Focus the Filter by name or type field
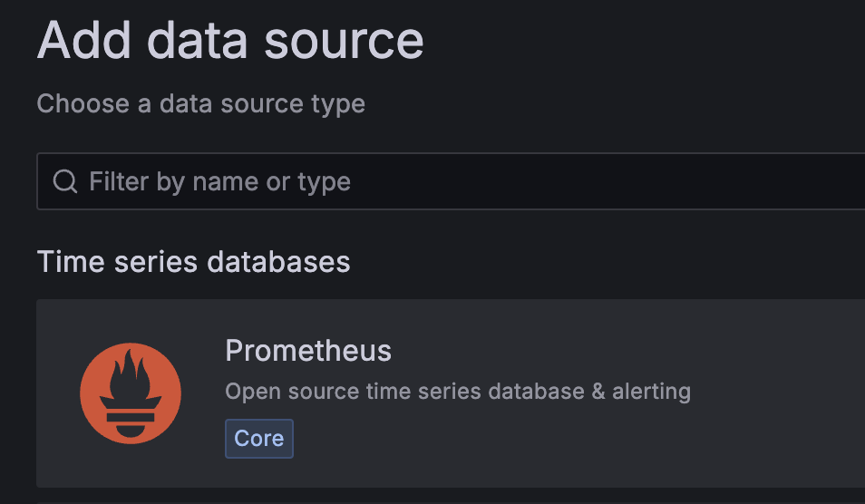This screenshot has height=504, width=865. [x=453, y=182]
